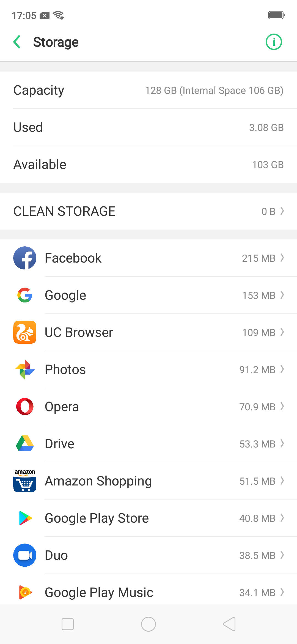Tap the Google Drive triangle icon
This screenshot has width=297, height=644.
click(25, 444)
